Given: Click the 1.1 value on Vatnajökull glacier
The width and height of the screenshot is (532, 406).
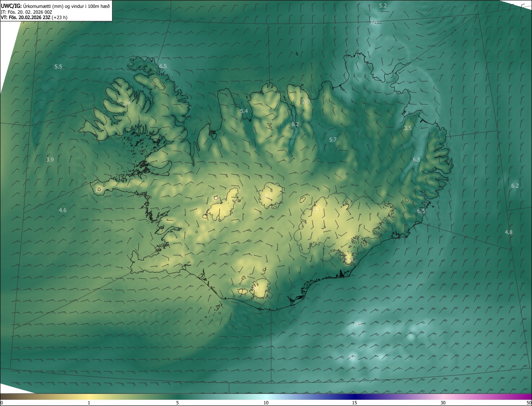Looking at the screenshot, I should coord(317,210).
